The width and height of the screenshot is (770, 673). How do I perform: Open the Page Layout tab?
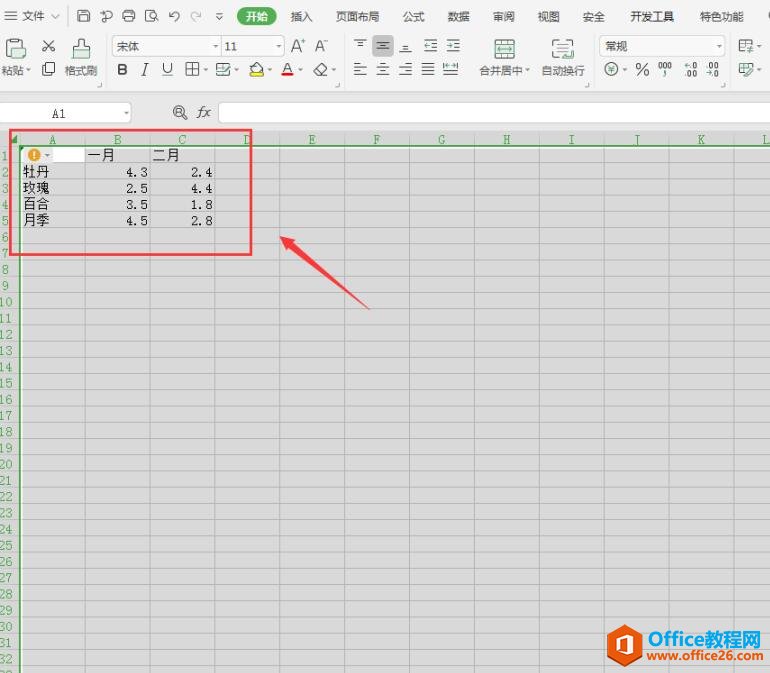pos(358,17)
